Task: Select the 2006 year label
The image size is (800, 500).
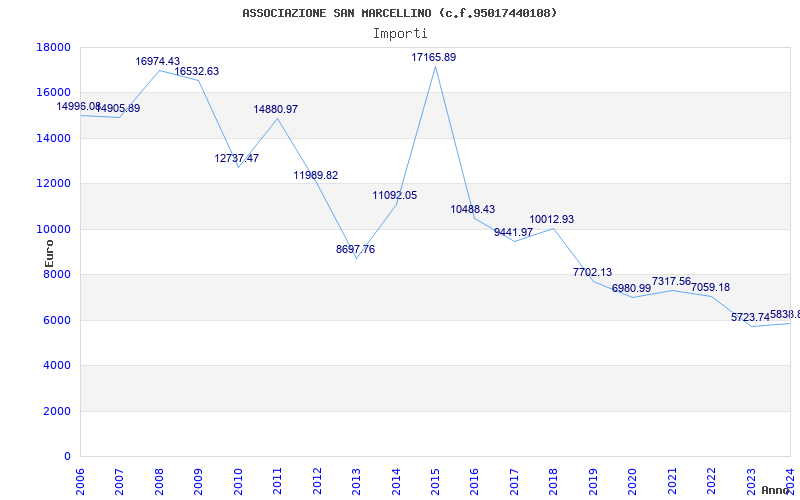Action: click(x=80, y=481)
